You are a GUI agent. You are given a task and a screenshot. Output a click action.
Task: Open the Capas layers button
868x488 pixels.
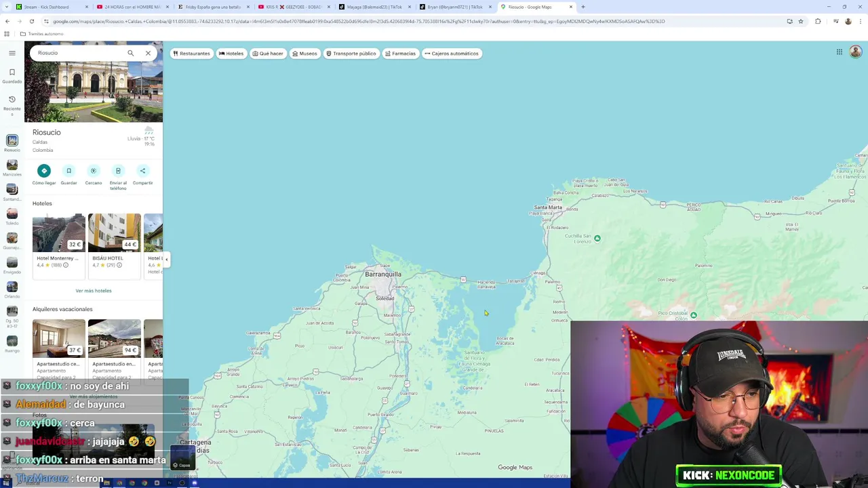point(182,457)
